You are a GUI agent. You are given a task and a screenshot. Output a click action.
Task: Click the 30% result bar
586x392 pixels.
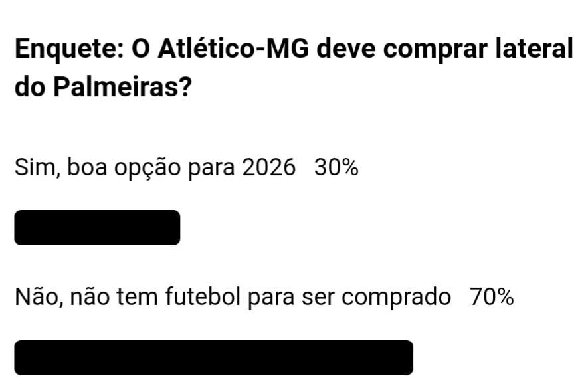click(97, 227)
